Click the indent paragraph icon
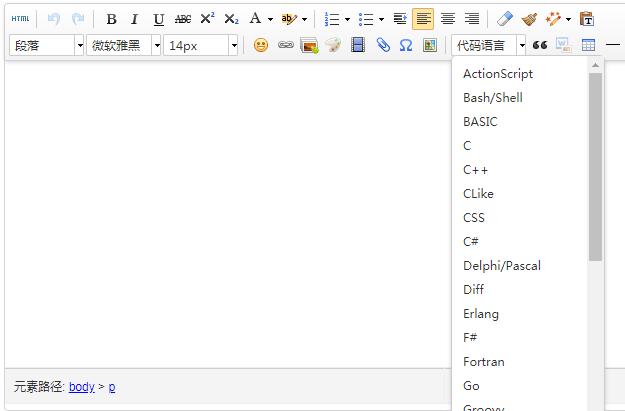This screenshot has width=625, height=411. pos(400,19)
